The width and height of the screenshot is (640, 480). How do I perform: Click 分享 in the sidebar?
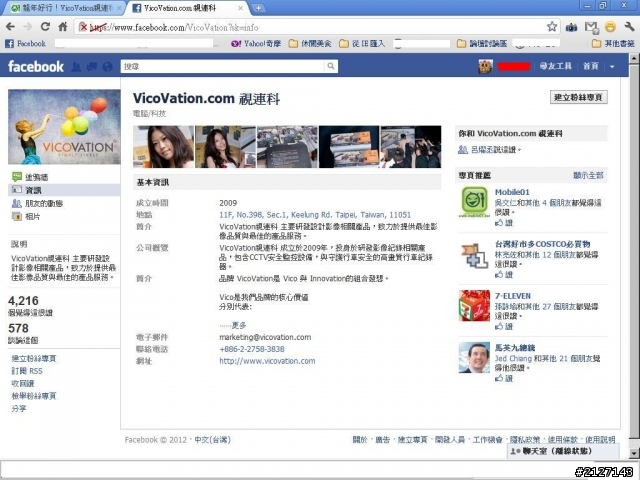pos(19,409)
